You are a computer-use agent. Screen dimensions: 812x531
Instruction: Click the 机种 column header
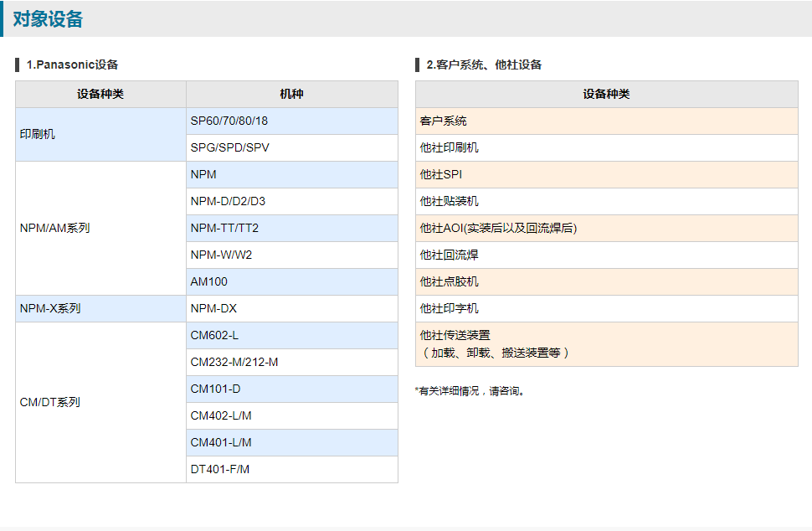(291, 94)
